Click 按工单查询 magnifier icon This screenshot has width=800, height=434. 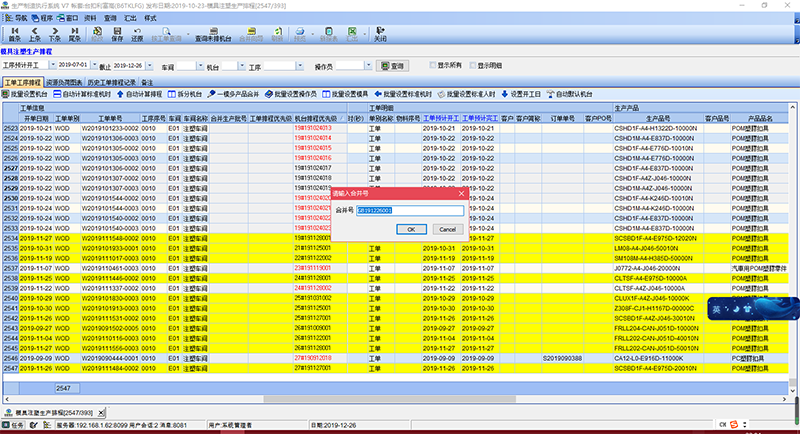tap(166, 34)
